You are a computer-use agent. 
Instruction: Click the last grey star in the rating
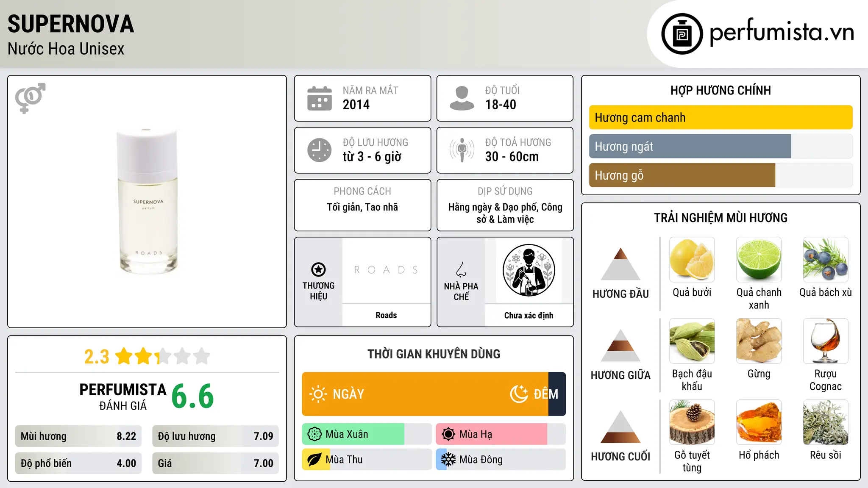click(x=202, y=356)
